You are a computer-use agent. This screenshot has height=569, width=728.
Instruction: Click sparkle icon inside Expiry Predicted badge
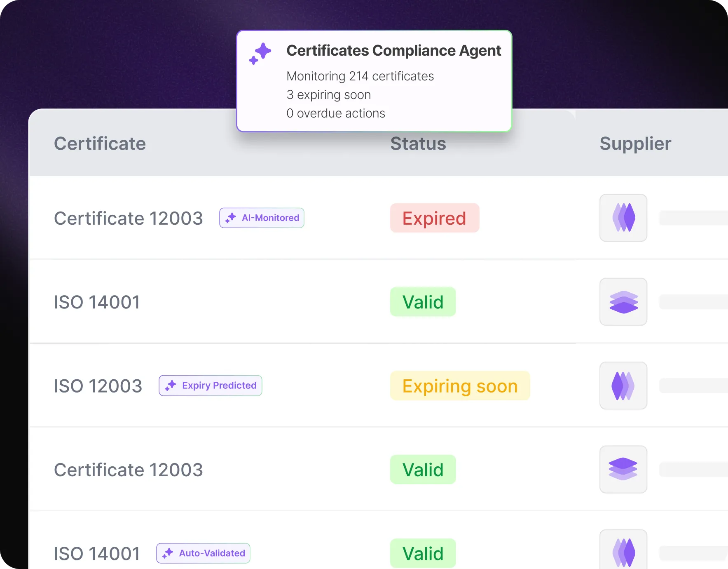click(x=171, y=386)
